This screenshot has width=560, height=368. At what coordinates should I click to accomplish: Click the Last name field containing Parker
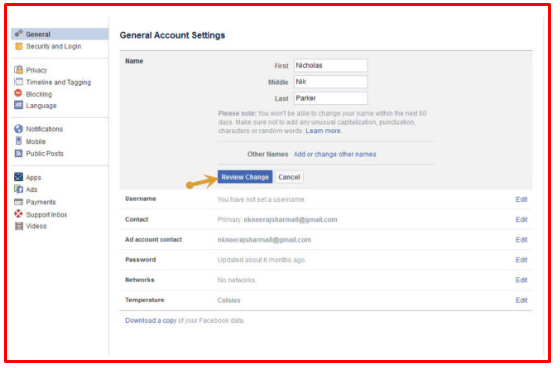coord(331,98)
